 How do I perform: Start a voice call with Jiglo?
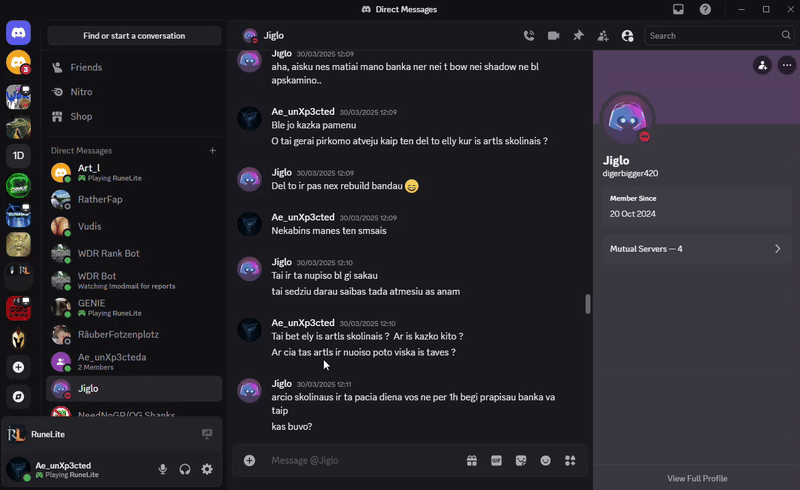click(529, 36)
